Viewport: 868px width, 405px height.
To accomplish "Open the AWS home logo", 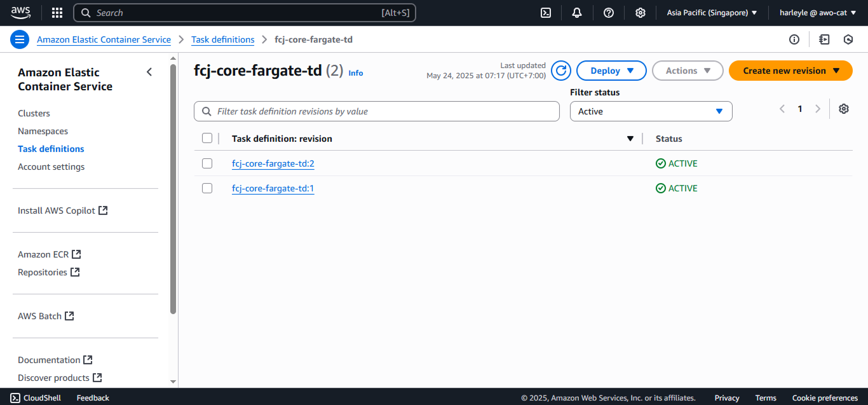I will tap(20, 12).
